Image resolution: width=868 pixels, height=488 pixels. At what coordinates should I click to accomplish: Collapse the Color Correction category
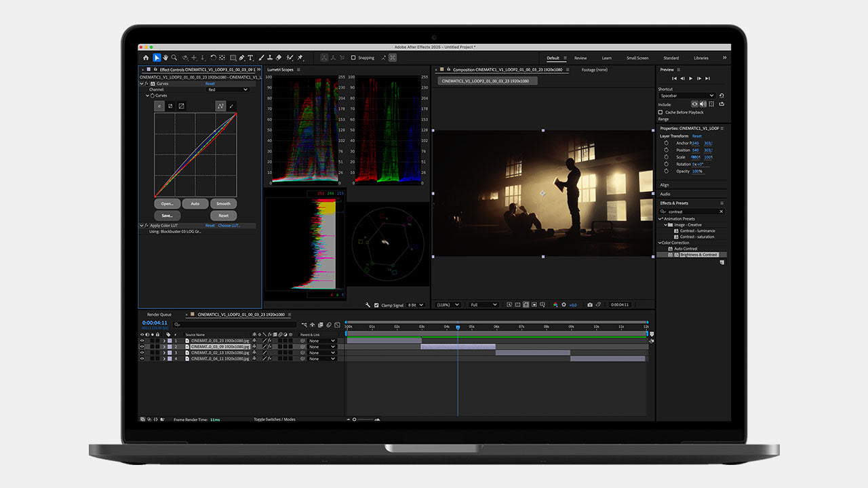[x=659, y=243]
